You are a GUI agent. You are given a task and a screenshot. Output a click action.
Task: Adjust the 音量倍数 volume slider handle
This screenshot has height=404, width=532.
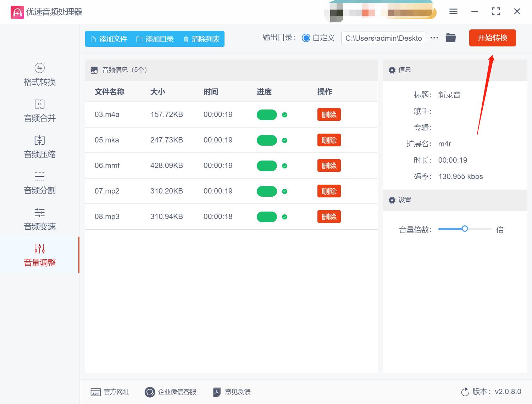(x=465, y=229)
